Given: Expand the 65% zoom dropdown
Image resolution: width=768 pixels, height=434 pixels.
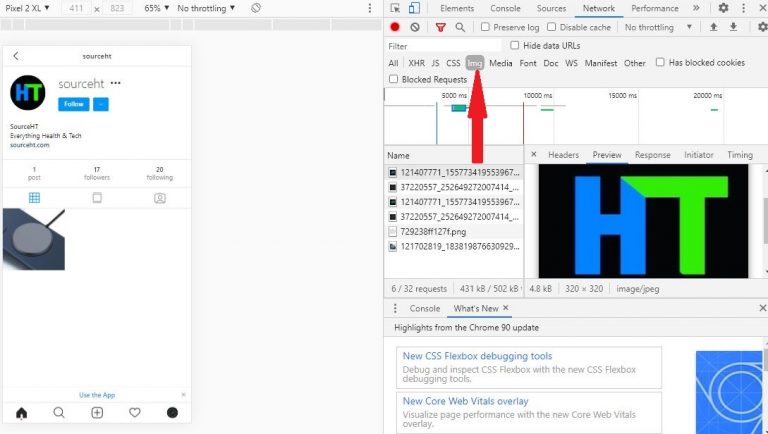Looking at the screenshot, I should [157, 8].
